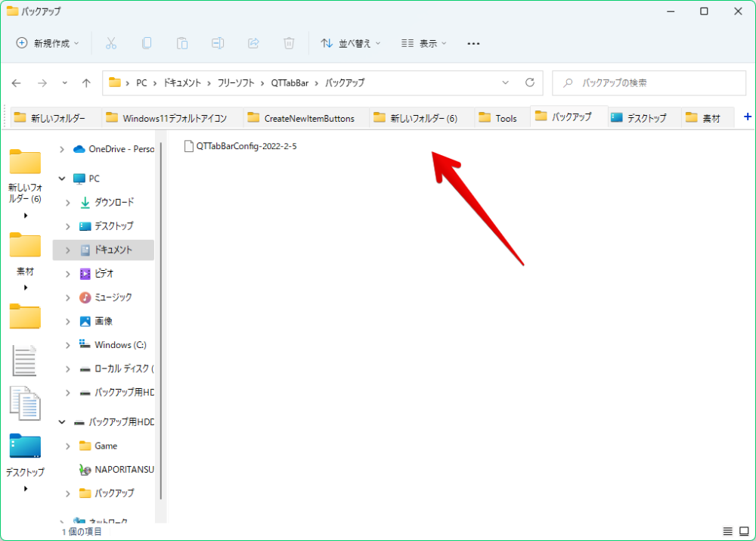
Task: Expand the ダウンロード tree node
Action: [68, 203]
